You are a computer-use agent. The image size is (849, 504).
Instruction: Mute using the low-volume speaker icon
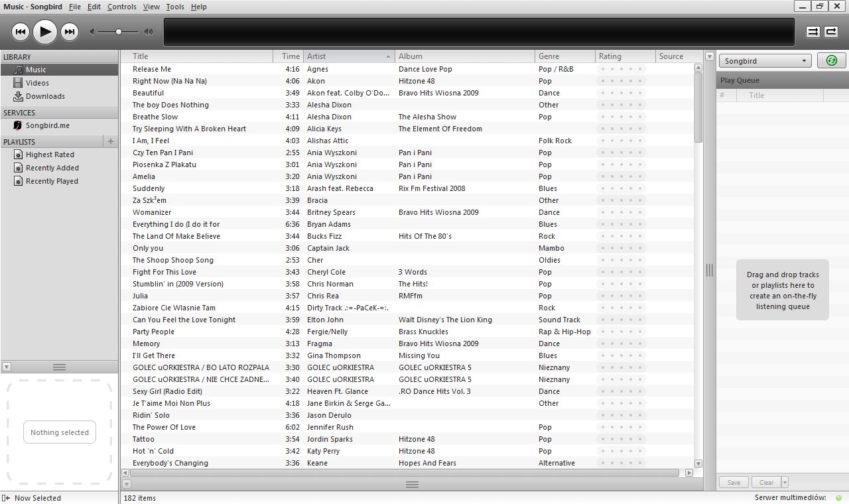(92, 32)
